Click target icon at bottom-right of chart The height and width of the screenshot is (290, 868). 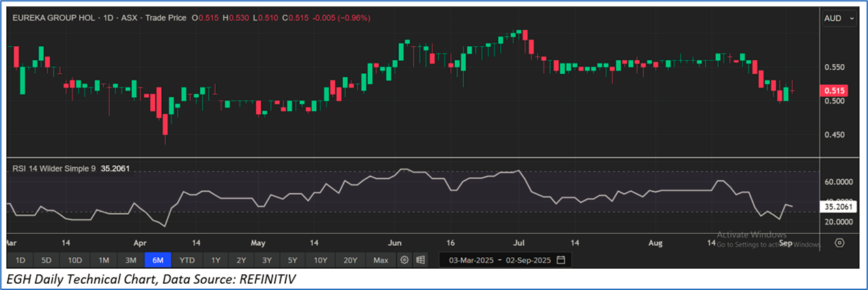(839, 243)
